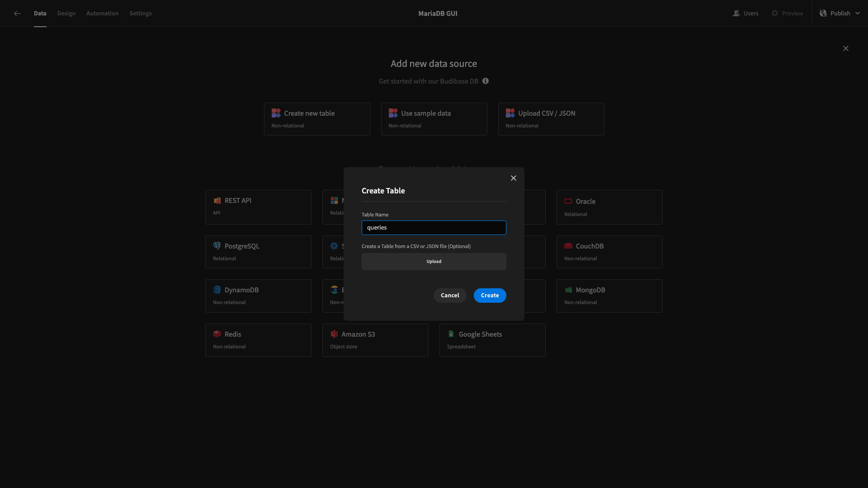Image resolution: width=868 pixels, height=488 pixels.
Task: Click the 'Google Sheets' label
Action: (480, 334)
